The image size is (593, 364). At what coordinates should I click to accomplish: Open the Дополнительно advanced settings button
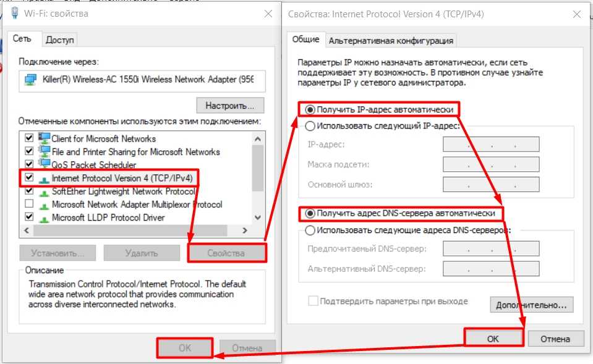coord(531,305)
